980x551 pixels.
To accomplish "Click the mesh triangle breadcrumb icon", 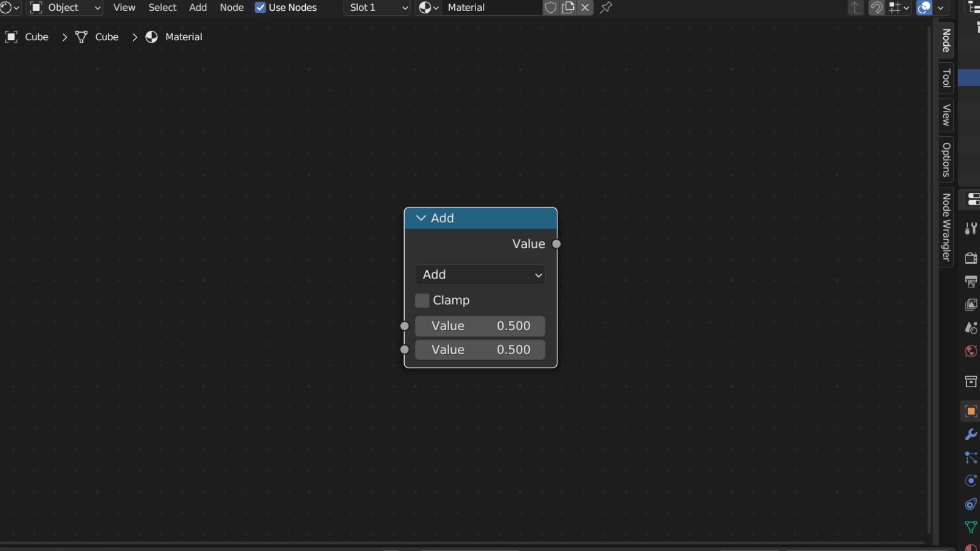I will [x=81, y=37].
